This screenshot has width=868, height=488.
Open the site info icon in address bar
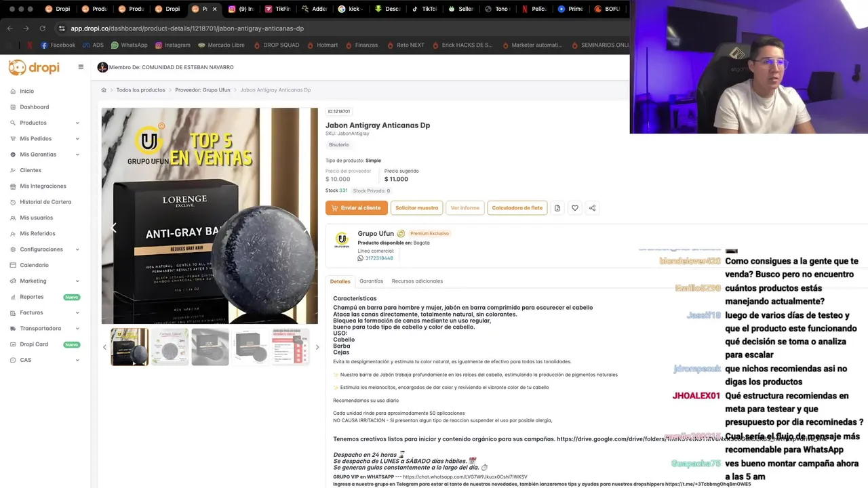(62, 28)
